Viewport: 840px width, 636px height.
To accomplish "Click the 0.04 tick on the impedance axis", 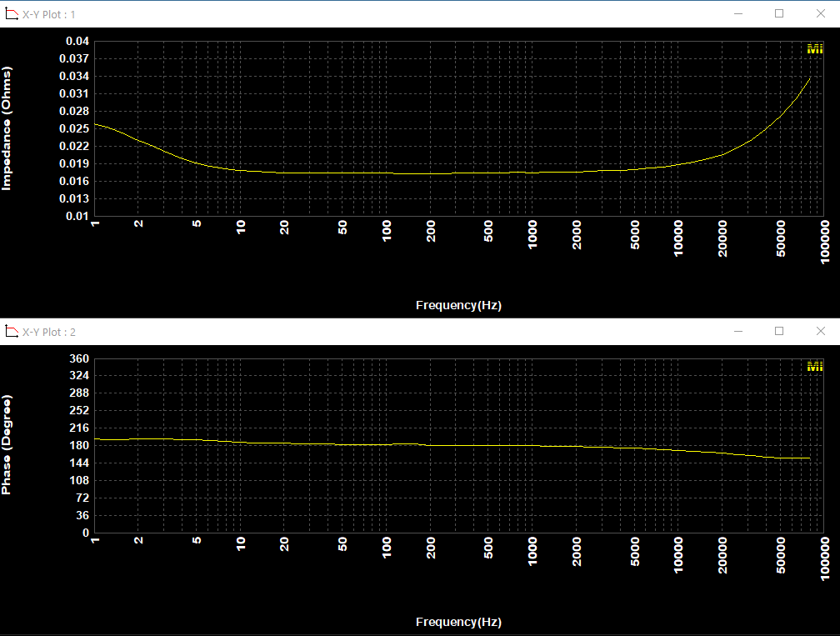I will [x=77, y=41].
